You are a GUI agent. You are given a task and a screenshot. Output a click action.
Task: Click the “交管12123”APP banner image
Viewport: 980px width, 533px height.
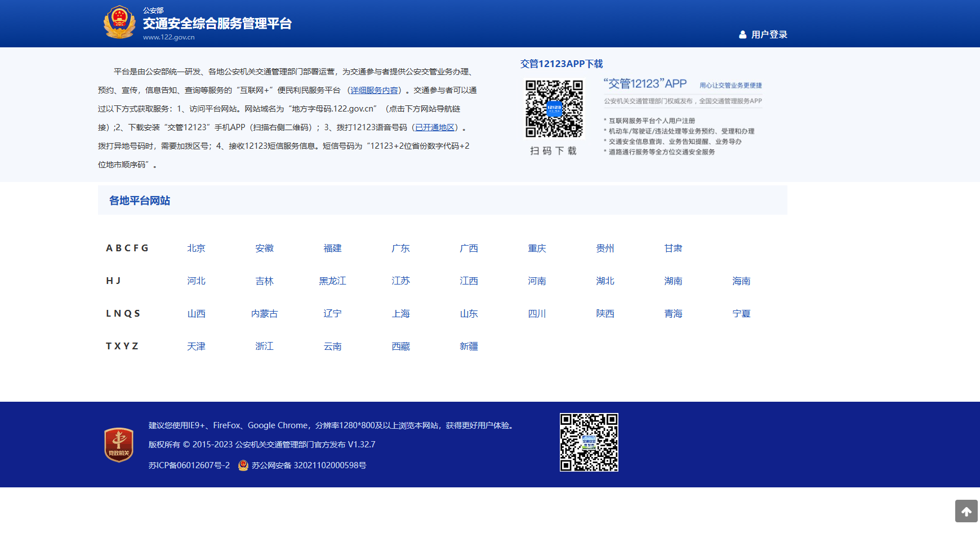683,117
